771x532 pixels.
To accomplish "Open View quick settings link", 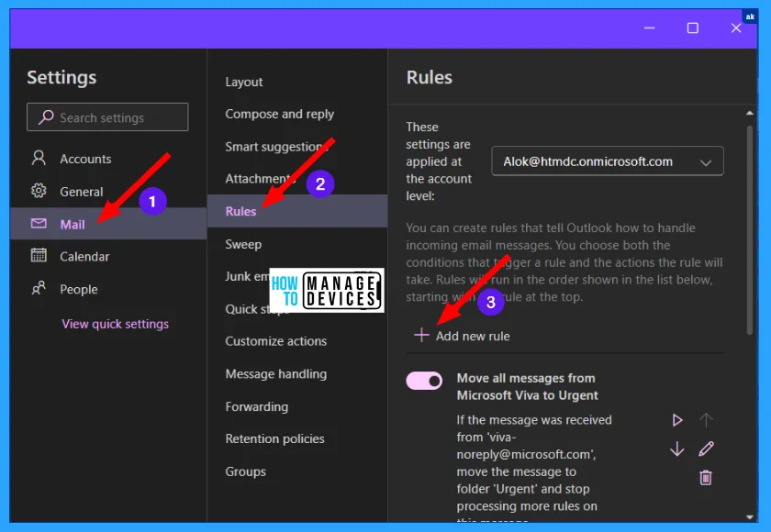I will click(115, 324).
